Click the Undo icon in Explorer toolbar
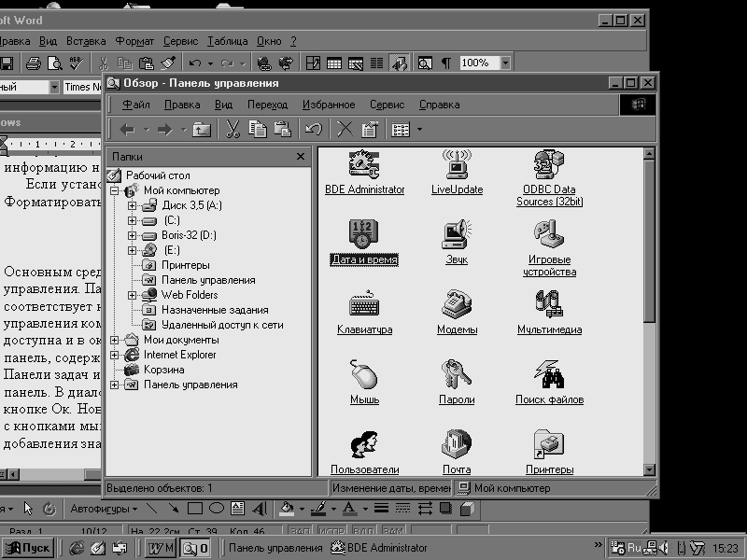Image resolution: width=747 pixels, height=560 pixels. click(314, 130)
